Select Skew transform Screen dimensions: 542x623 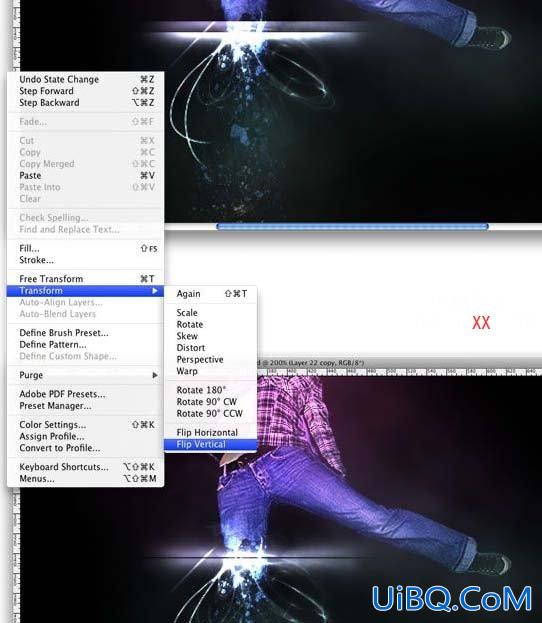click(x=211, y=336)
